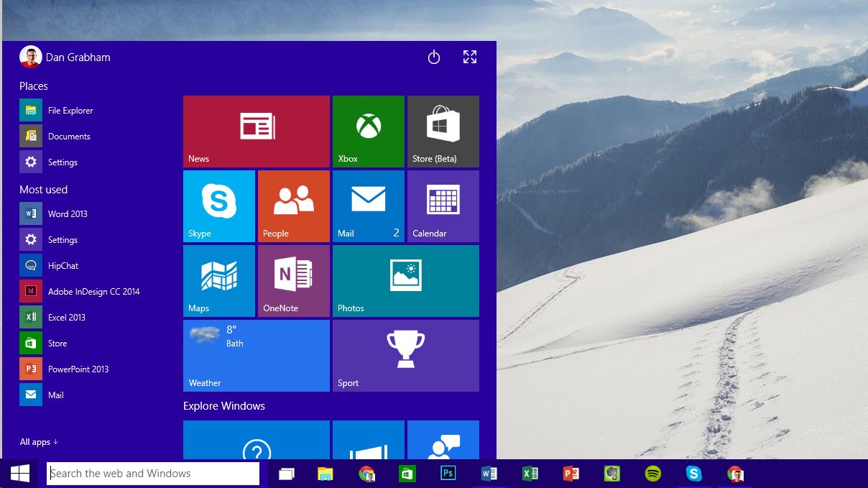Viewport: 868px width, 488px height.
Task: Open the People tile
Action: click(x=293, y=206)
